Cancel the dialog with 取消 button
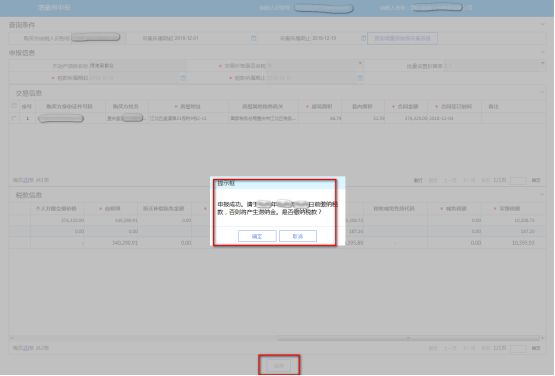Screen dimensions: 555x376 click(298, 236)
